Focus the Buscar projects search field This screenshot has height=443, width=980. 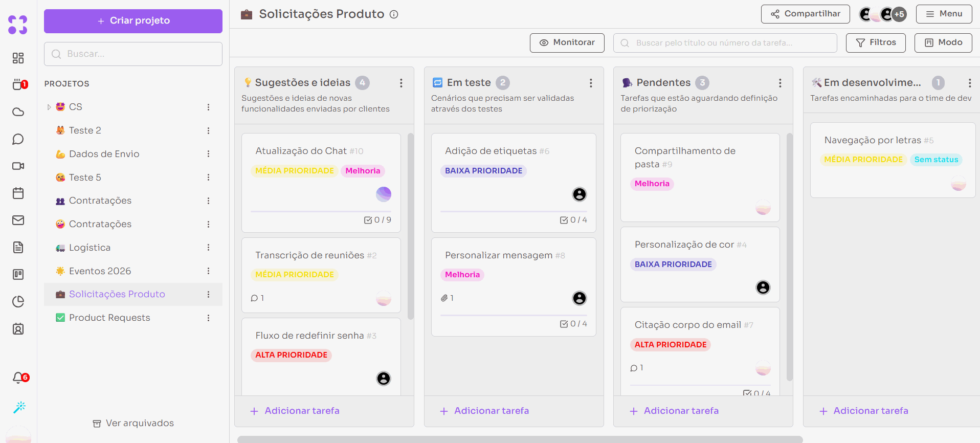pyautogui.click(x=133, y=54)
